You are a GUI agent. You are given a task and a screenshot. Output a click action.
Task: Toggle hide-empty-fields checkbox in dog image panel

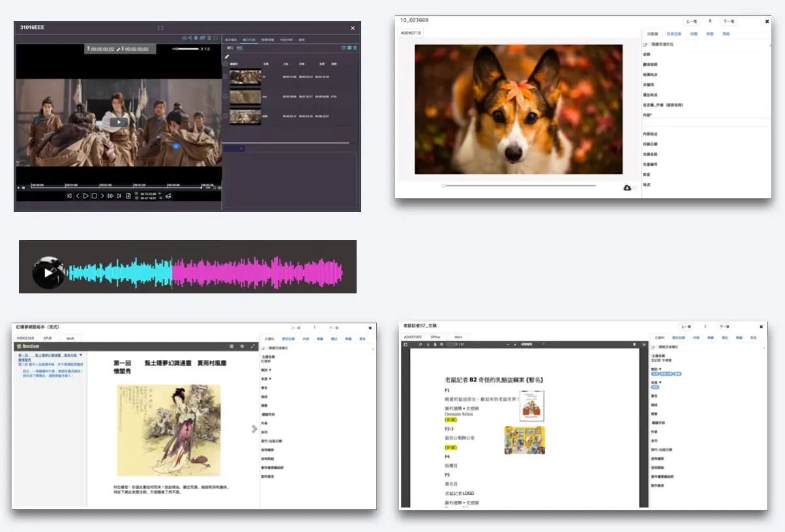[645, 44]
